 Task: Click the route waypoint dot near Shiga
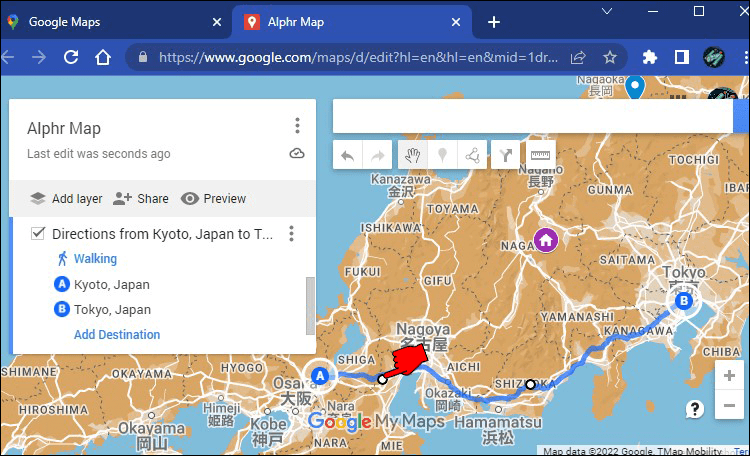click(382, 380)
